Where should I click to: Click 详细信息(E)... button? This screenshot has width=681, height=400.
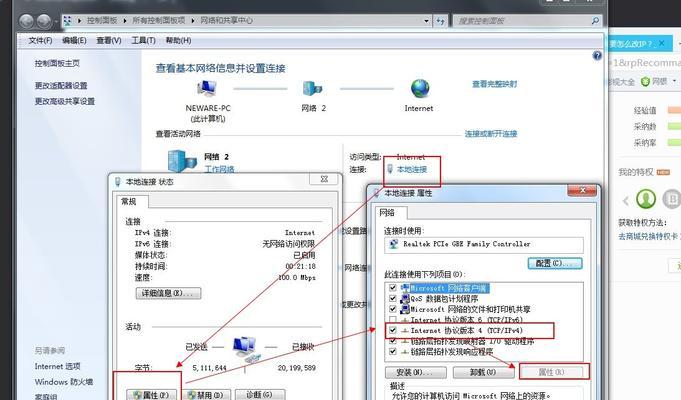point(169,293)
